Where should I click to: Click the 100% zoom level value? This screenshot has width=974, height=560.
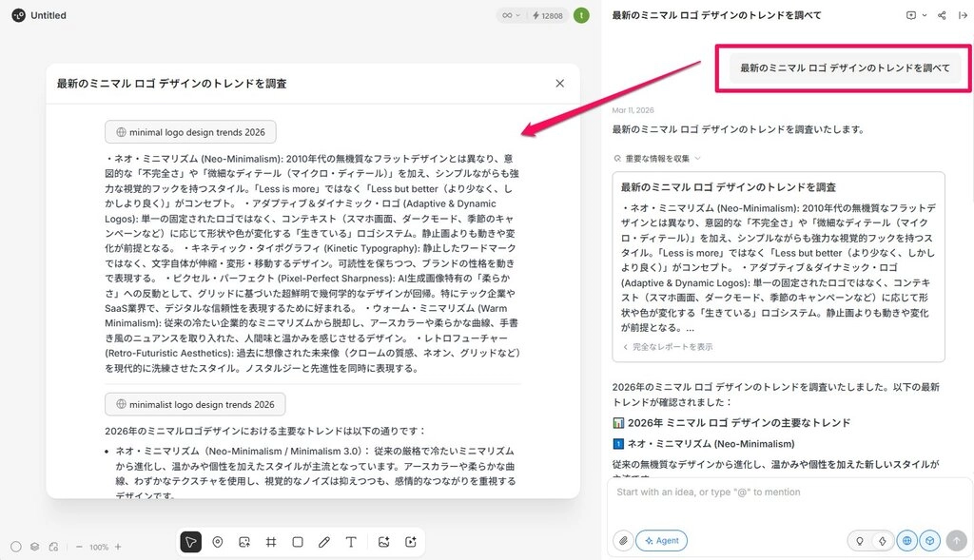point(99,547)
